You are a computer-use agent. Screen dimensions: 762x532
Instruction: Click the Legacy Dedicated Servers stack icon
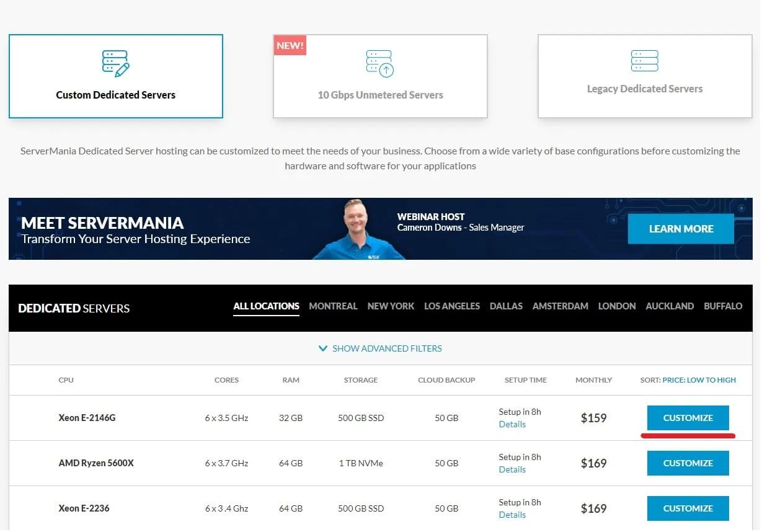tap(644, 61)
